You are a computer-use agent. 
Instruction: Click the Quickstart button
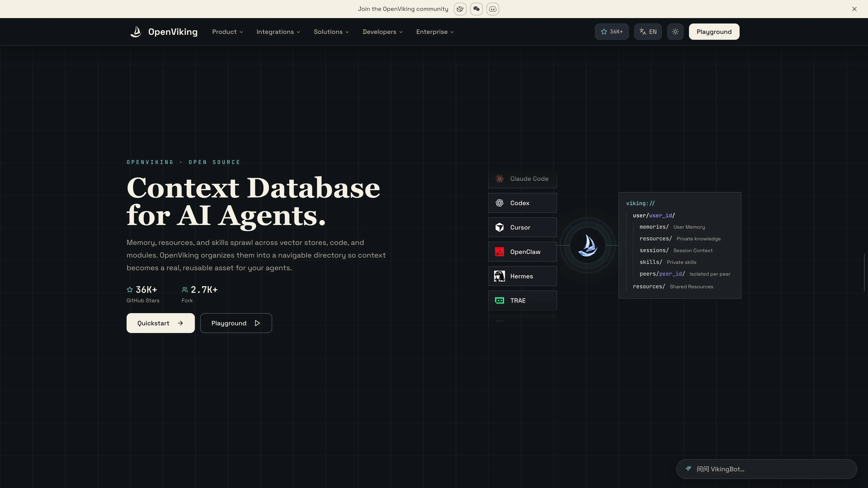pyautogui.click(x=160, y=323)
